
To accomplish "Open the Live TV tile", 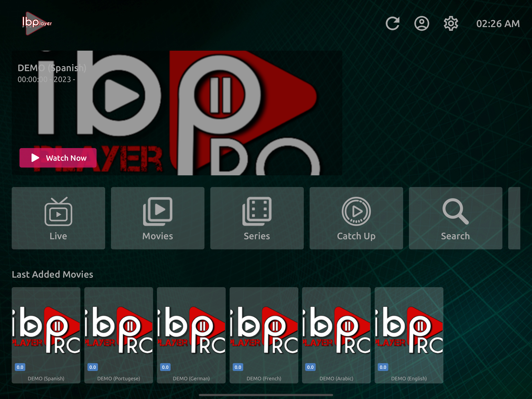I will pyautogui.click(x=58, y=218).
